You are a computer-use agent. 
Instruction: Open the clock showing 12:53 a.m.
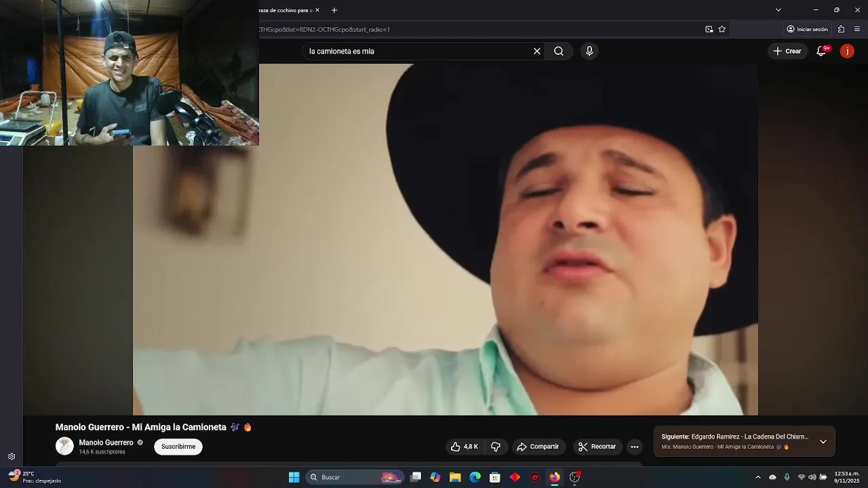point(847,477)
